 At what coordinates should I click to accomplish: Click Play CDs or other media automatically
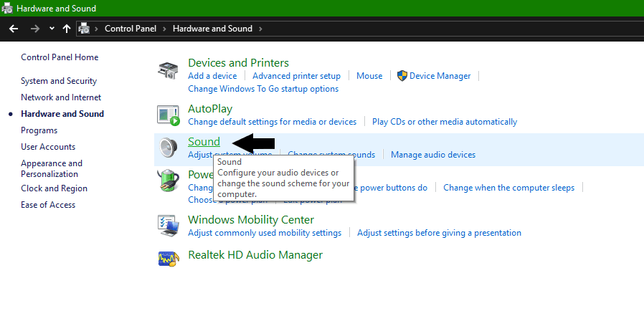[x=445, y=122]
